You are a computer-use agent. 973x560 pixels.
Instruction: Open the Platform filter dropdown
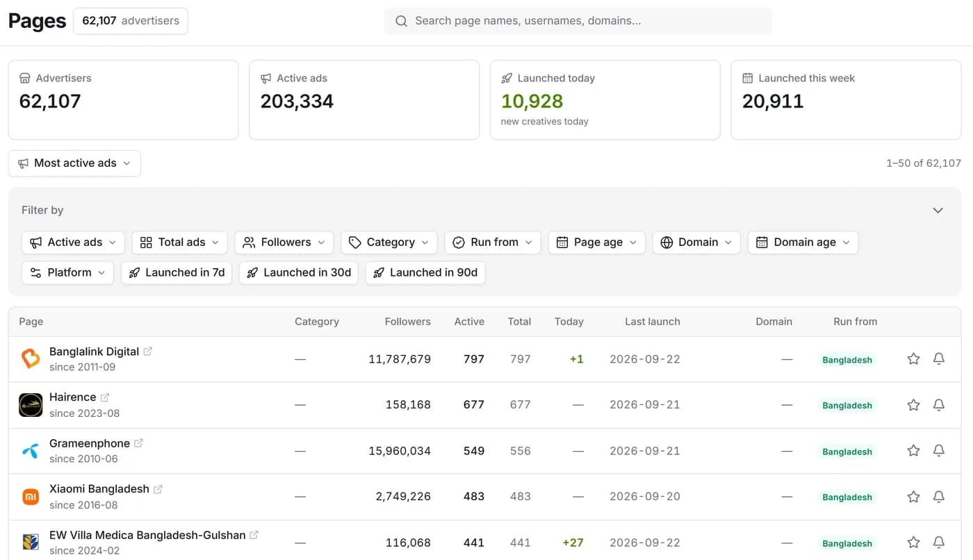click(67, 272)
